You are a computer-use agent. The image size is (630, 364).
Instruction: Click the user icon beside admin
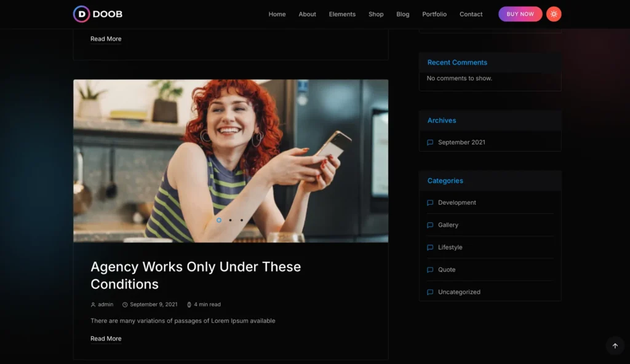click(94, 304)
